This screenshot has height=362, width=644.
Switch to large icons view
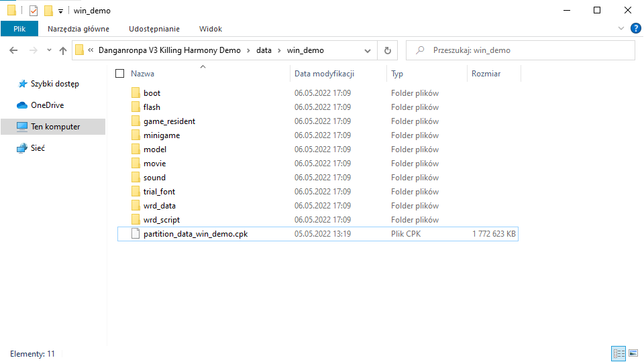[632, 353]
